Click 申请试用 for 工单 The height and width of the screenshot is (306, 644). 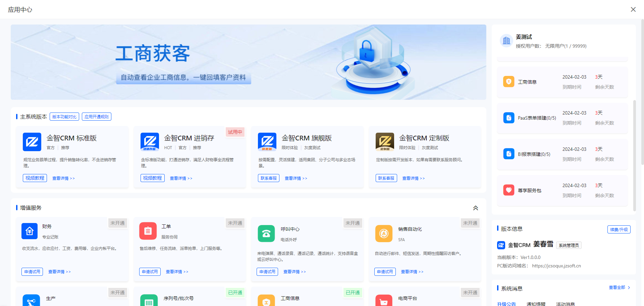point(150,271)
